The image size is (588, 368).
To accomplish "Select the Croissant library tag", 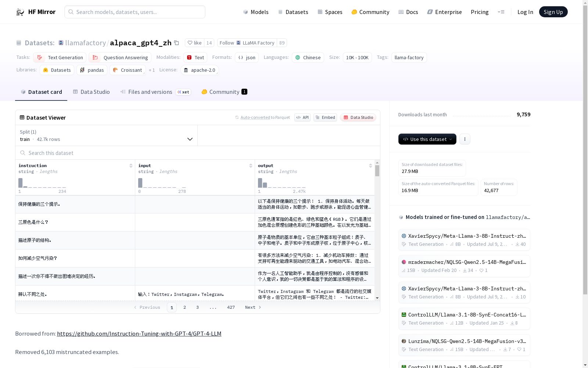I will [128, 70].
